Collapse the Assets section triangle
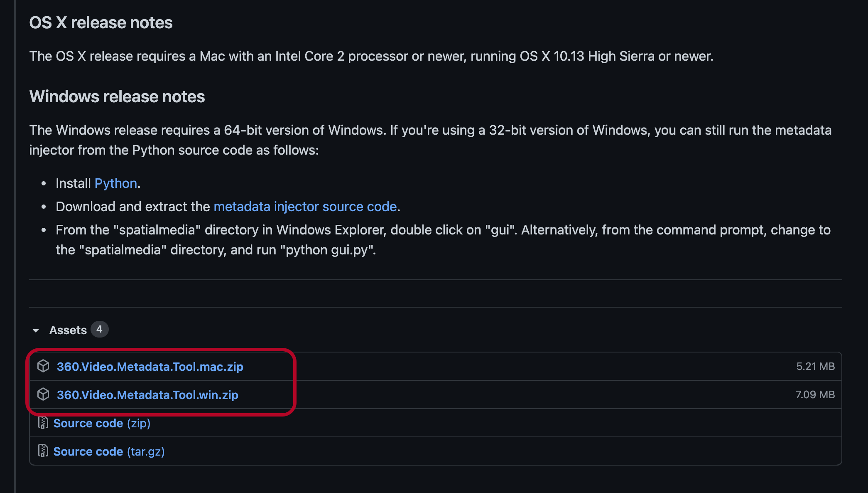 click(36, 330)
